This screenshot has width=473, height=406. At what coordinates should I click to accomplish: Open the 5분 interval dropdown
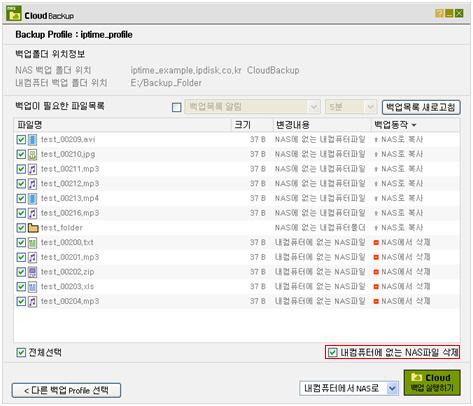[351, 107]
